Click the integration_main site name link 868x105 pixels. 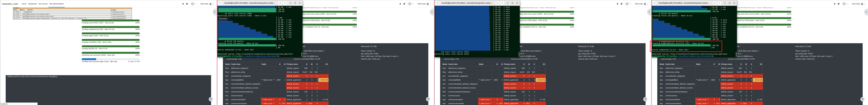[x=10, y=4]
